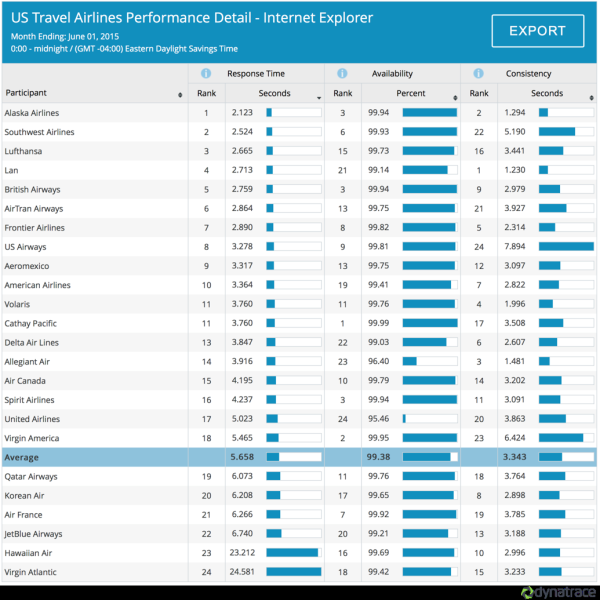Click Lan participant name

(x=11, y=170)
